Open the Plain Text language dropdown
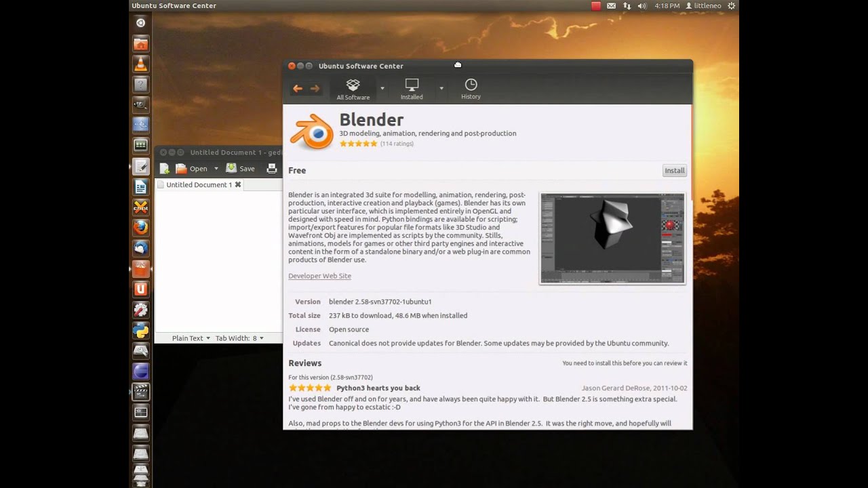868x488 pixels. 191,338
